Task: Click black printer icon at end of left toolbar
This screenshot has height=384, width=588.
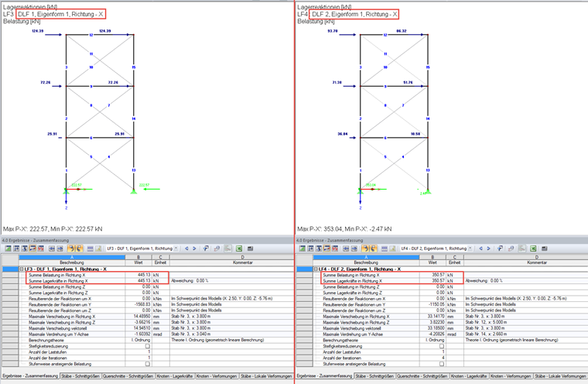Action: coord(251,249)
